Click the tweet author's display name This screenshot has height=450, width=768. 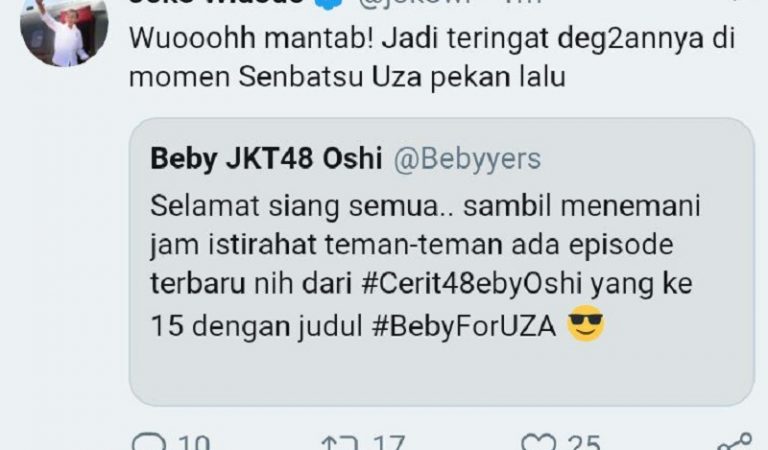216,2
